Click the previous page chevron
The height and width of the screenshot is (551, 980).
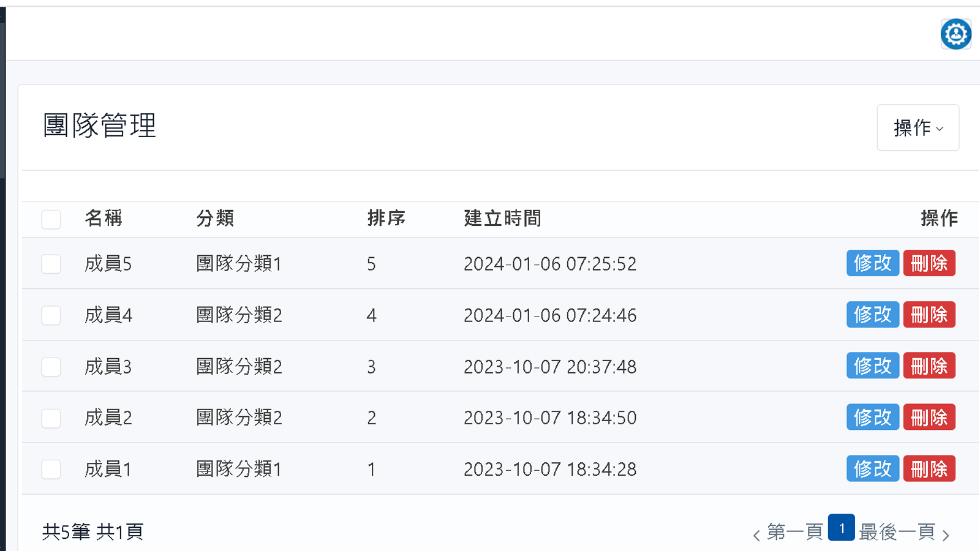756,535
